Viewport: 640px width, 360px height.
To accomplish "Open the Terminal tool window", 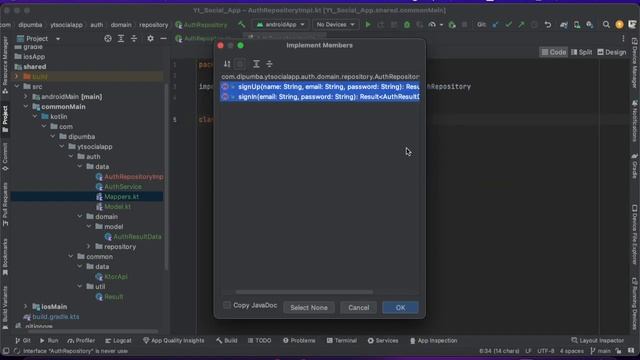I will coord(342,340).
